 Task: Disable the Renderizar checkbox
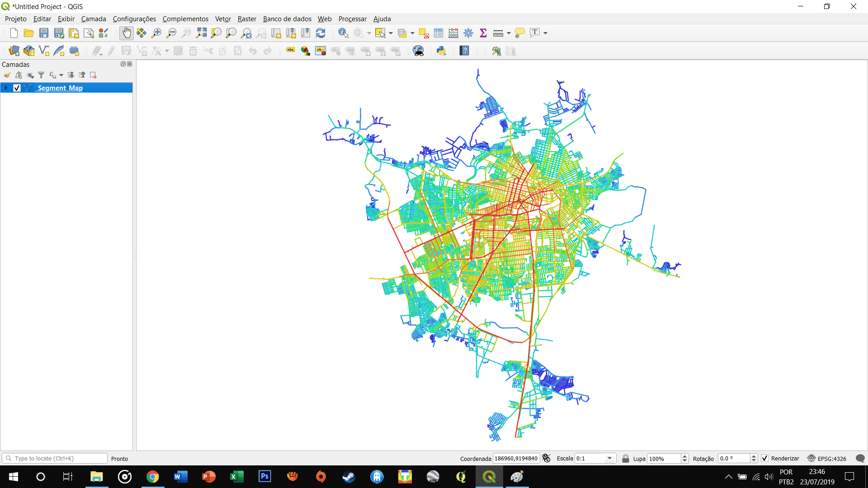pyautogui.click(x=765, y=458)
